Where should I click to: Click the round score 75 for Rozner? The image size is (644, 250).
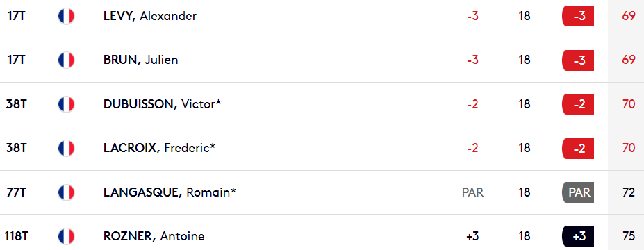pyautogui.click(x=629, y=236)
